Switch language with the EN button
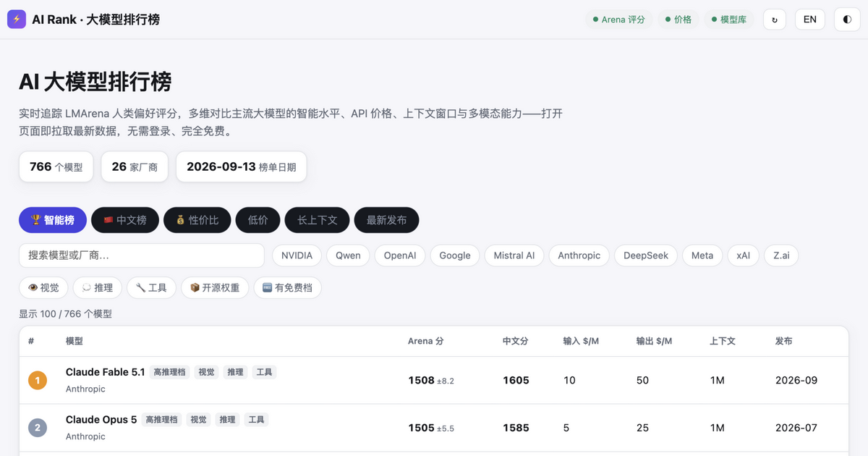 pos(810,20)
